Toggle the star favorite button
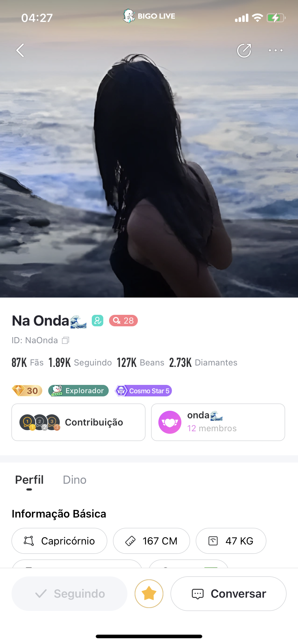 [x=149, y=594]
